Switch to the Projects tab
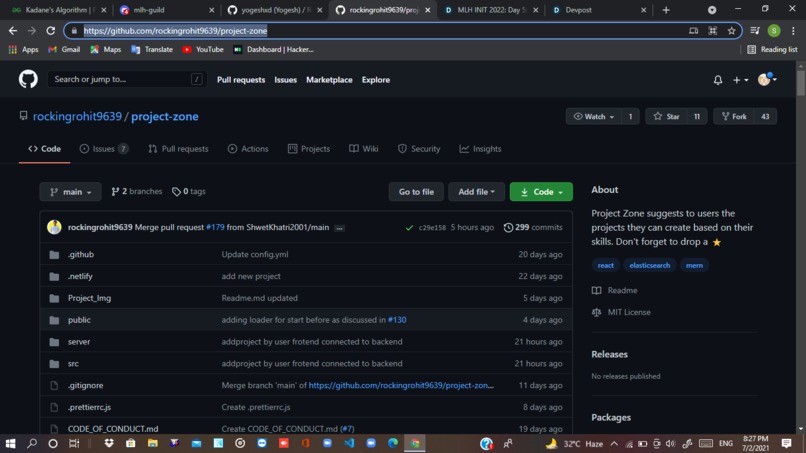 (x=309, y=149)
